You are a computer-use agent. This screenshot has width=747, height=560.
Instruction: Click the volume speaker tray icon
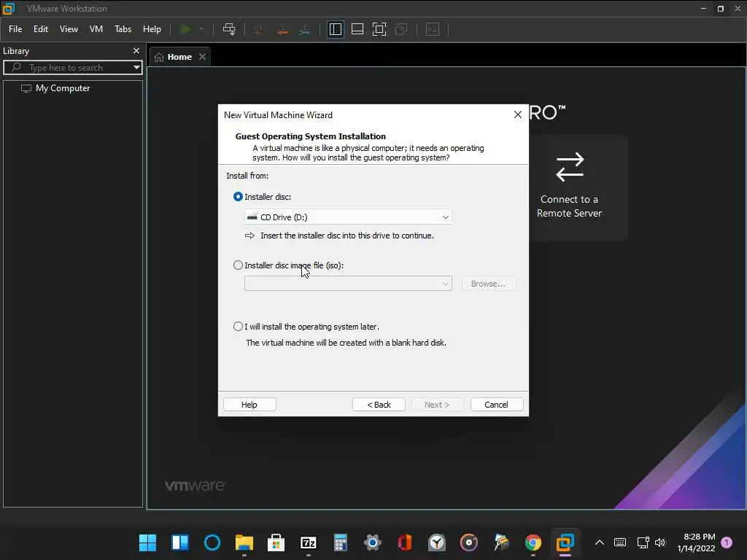pyautogui.click(x=660, y=542)
